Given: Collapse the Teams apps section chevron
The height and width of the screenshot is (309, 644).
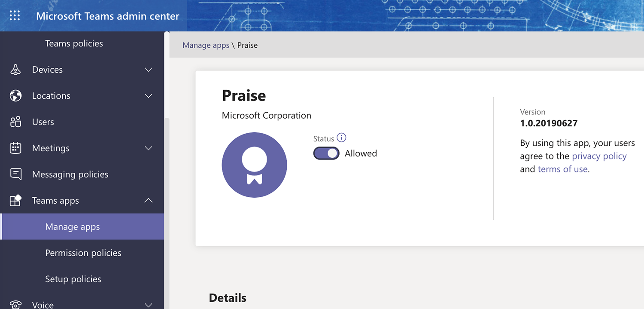Looking at the screenshot, I should pos(149,201).
